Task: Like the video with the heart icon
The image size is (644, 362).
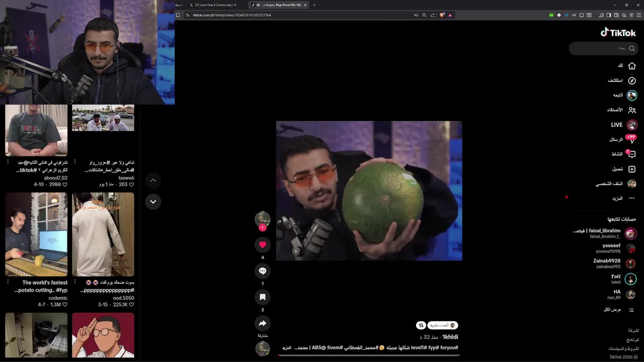Action: (x=262, y=245)
